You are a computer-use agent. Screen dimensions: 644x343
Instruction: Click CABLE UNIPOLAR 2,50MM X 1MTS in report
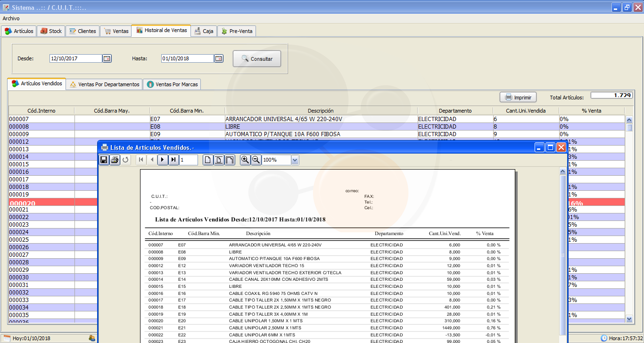[x=265, y=327]
